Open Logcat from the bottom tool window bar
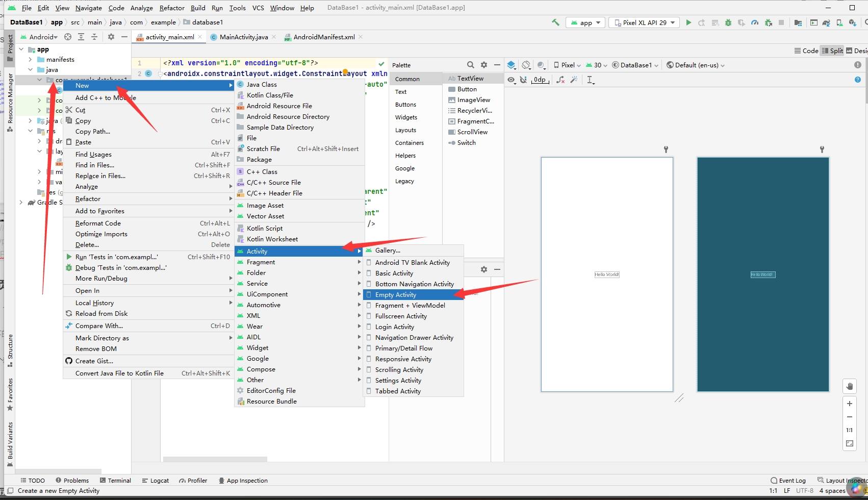 tap(156, 480)
